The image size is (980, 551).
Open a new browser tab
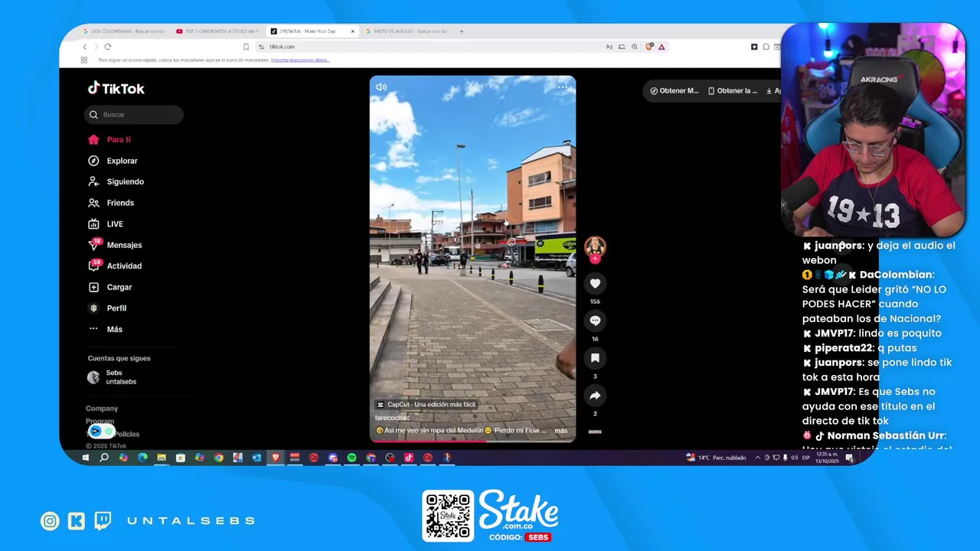(x=462, y=31)
